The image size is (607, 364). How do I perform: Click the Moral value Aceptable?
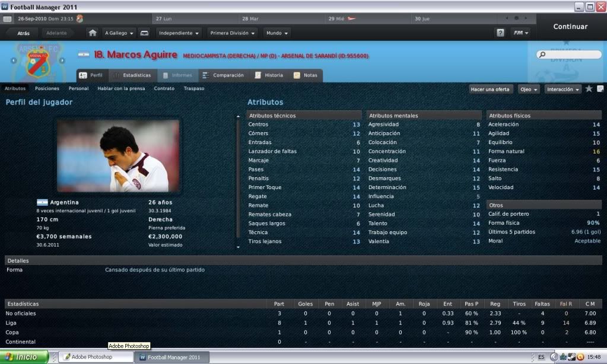click(587, 241)
